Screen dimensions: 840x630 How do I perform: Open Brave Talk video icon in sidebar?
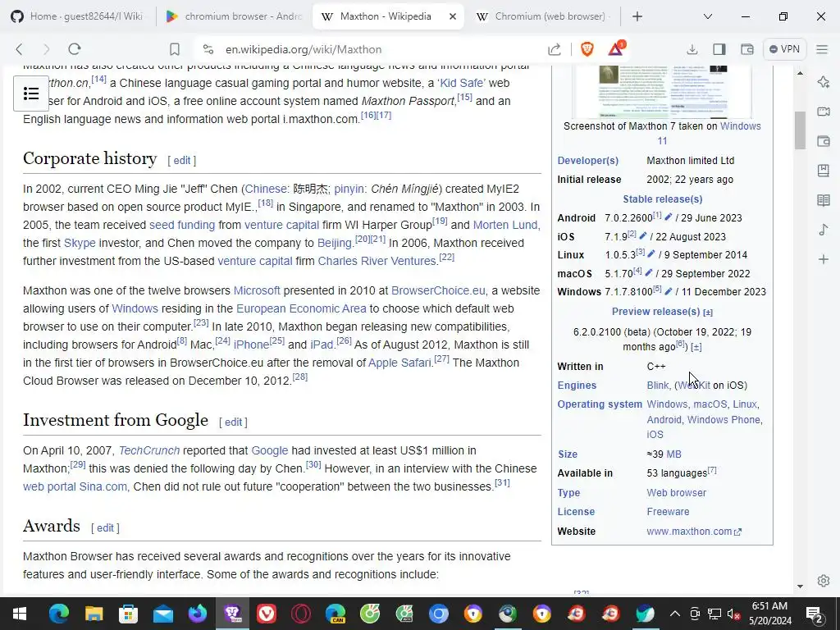824,112
